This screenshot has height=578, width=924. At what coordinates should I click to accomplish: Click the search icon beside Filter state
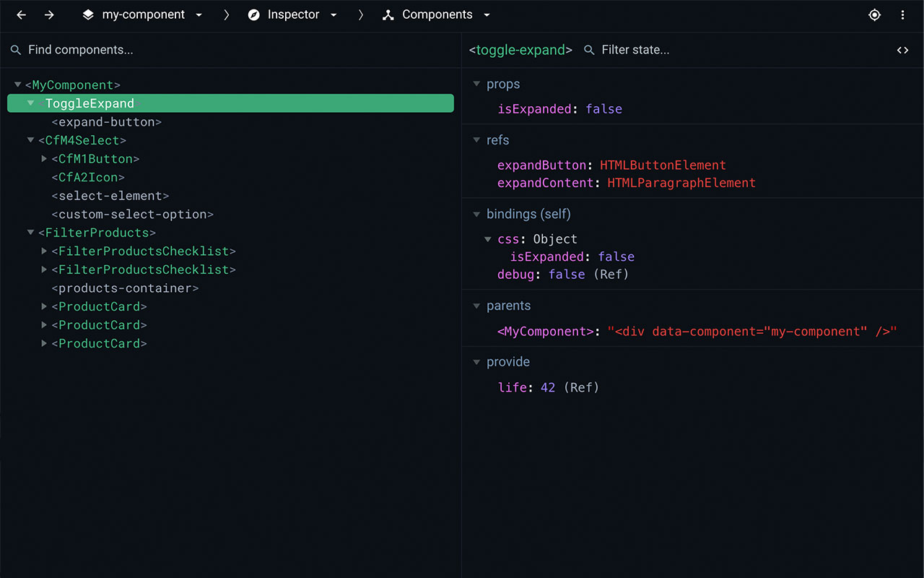[589, 50]
